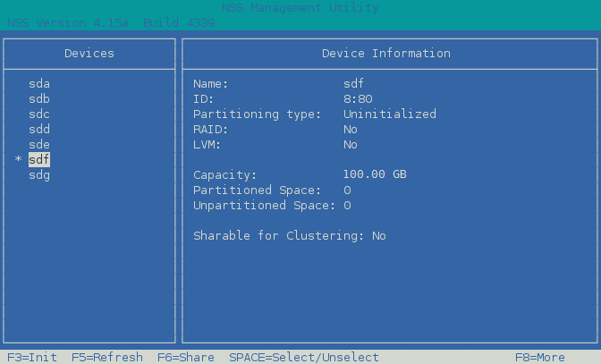Select sdg at the bottom of the list
This screenshot has width=601, height=364.
[39, 175]
